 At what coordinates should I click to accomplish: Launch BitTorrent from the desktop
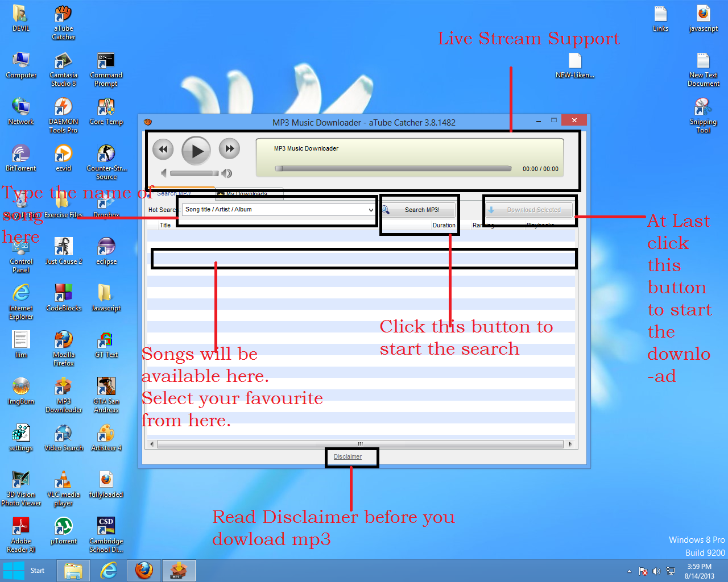point(20,153)
